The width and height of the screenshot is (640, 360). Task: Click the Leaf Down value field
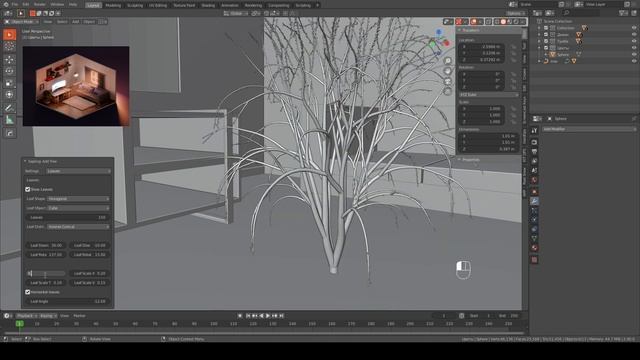(46, 245)
